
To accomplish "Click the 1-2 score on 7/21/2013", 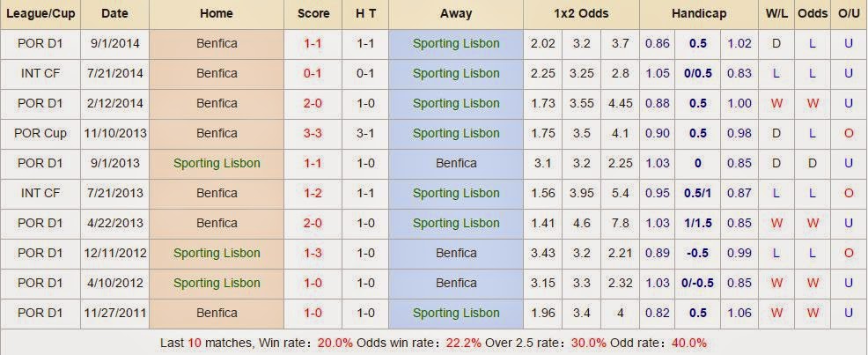I will [313, 193].
